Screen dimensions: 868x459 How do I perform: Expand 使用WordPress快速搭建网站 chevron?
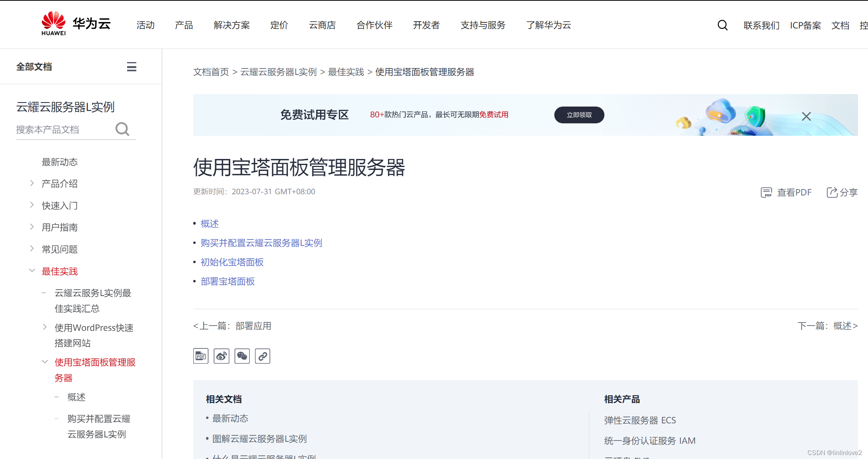[x=45, y=327]
